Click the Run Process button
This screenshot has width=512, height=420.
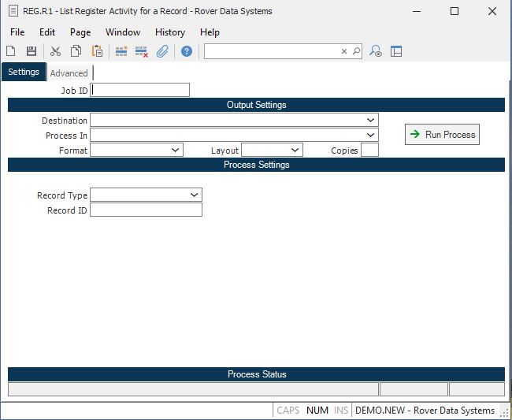[x=442, y=135]
